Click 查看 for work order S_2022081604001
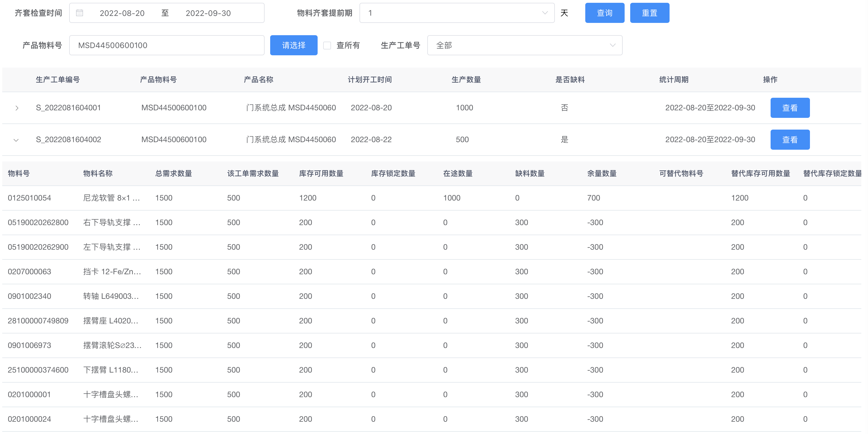 (x=790, y=108)
